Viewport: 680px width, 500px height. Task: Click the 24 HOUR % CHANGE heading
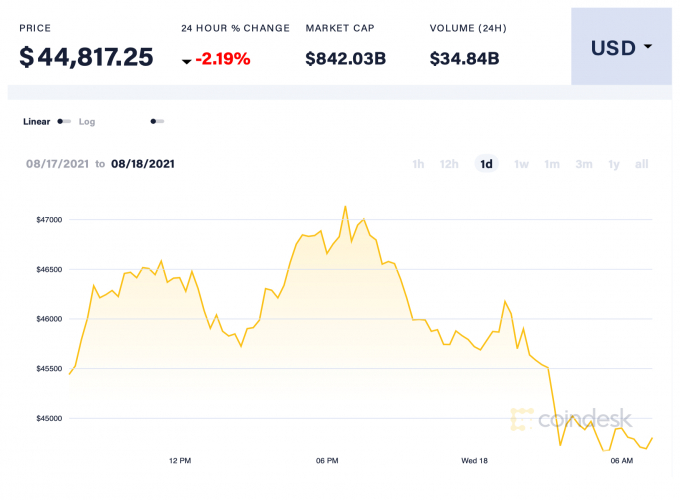point(235,28)
